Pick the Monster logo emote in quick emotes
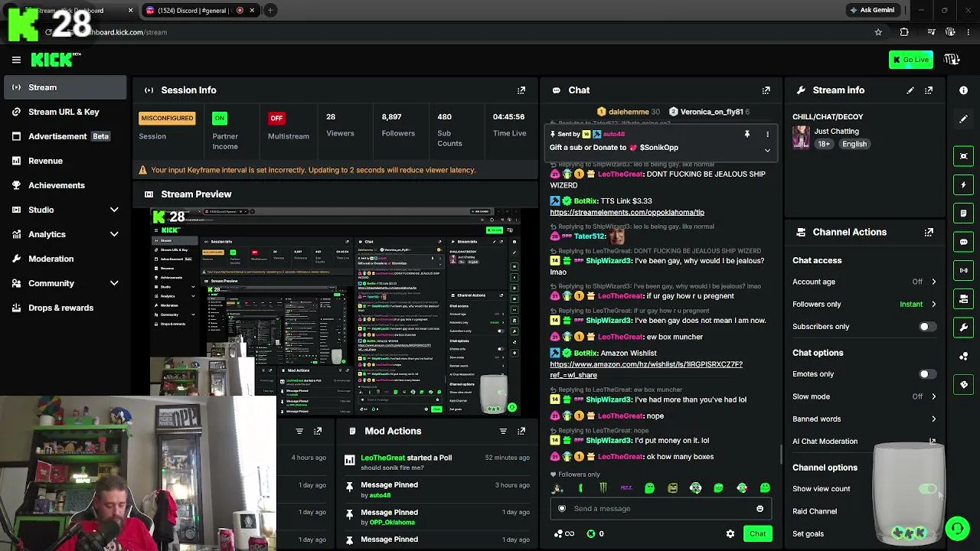The image size is (980, 551). coord(603,488)
